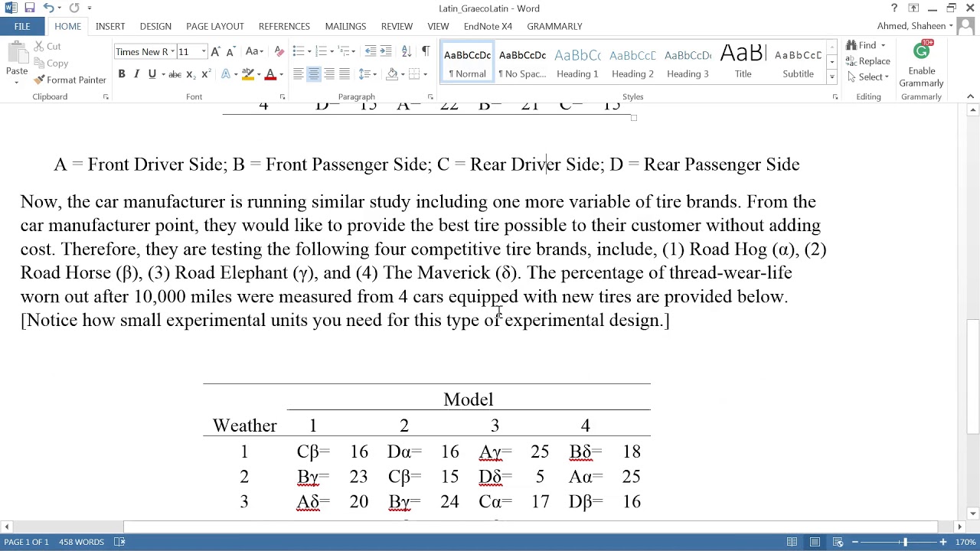The width and height of the screenshot is (980, 551).
Task: Switch to the INSERT tab
Action: (110, 26)
